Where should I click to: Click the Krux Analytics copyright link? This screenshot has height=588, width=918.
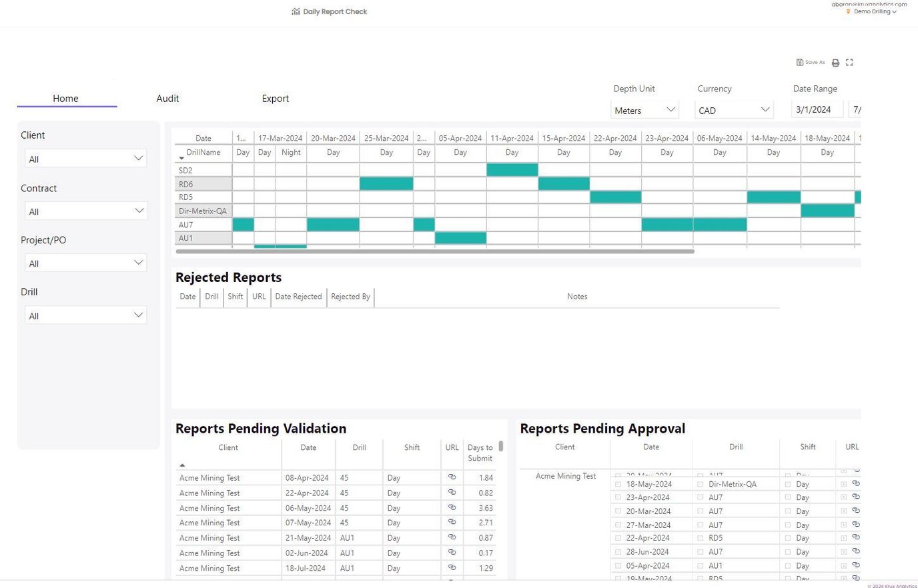[x=890, y=585]
